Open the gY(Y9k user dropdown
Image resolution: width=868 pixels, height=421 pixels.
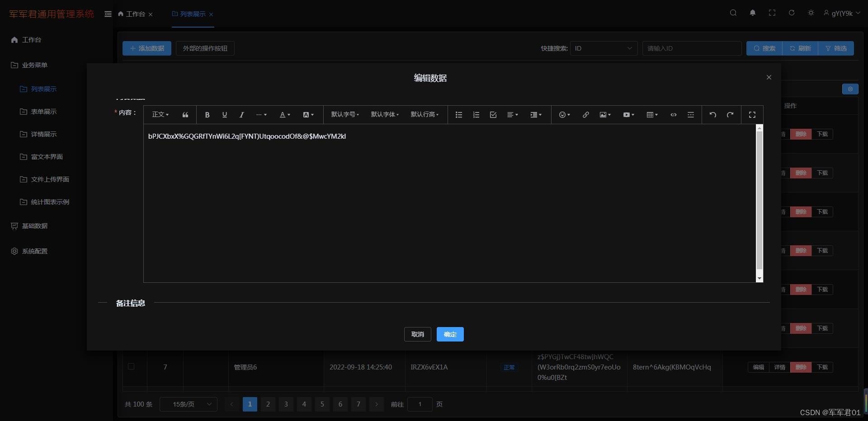[842, 13]
